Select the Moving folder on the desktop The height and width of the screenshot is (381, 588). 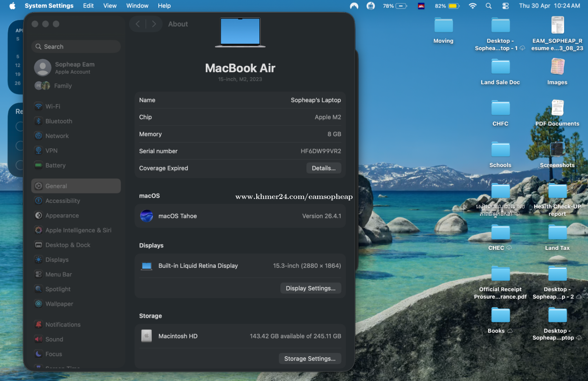(x=444, y=31)
